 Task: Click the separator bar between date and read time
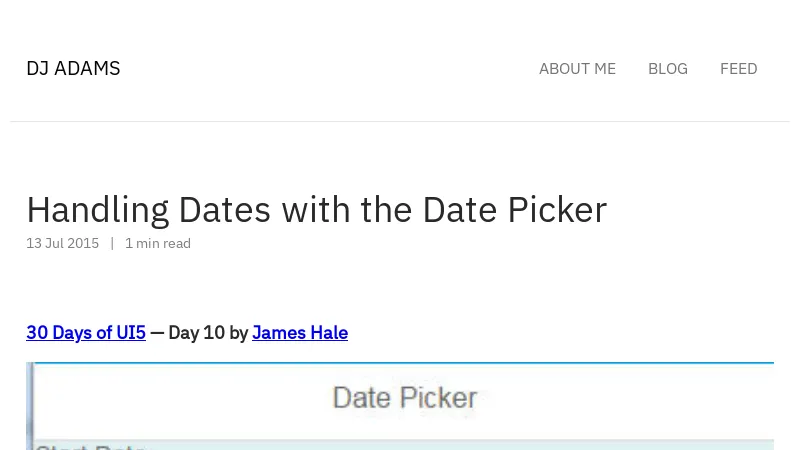112,243
